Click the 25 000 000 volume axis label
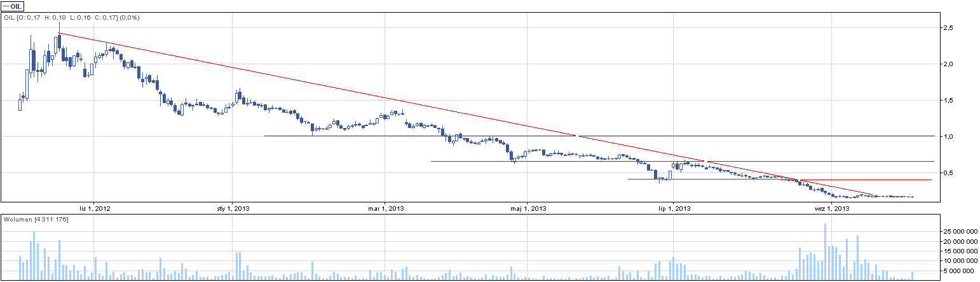 [x=960, y=232]
